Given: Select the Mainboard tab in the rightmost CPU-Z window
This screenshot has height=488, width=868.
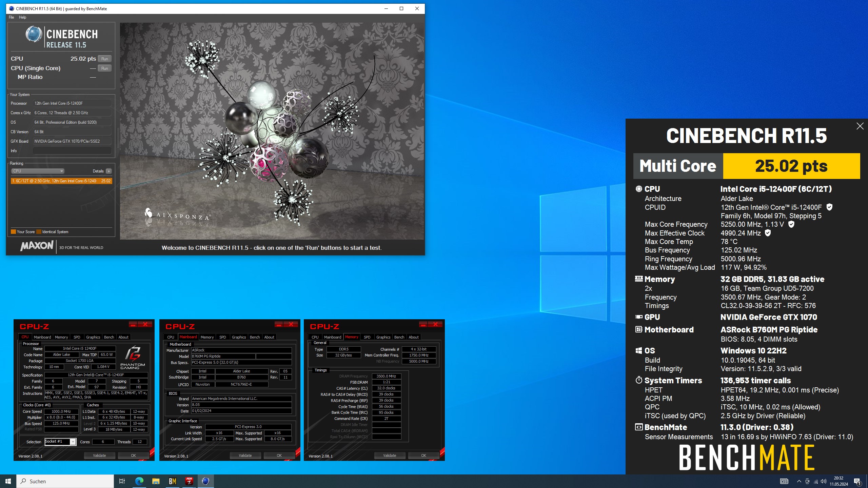Looking at the screenshot, I should (333, 337).
